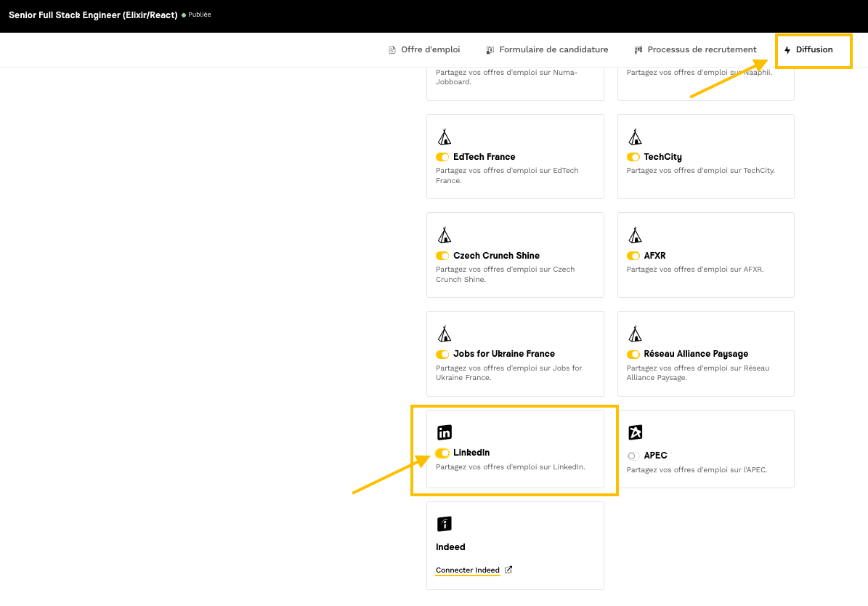The height and width of the screenshot is (606, 868).
Task: Click the EdTech France card title
Action: [484, 158]
